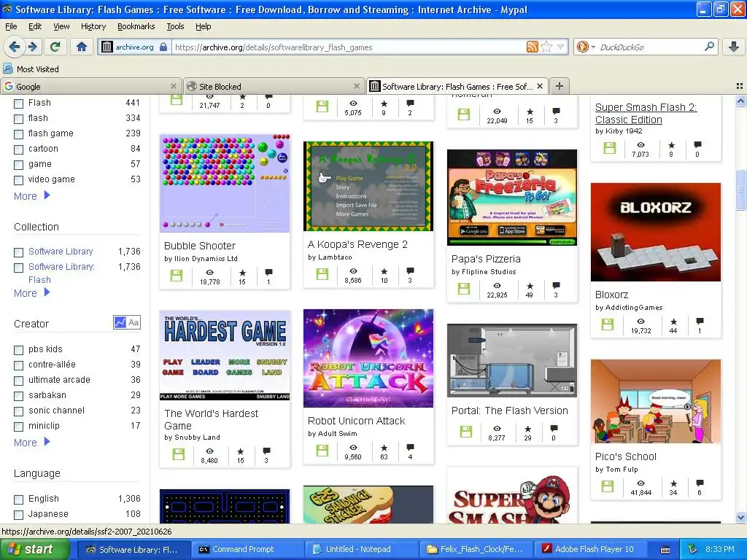The height and width of the screenshot is (560, 747).
Task: Click the reviews bubble on Robot Unicorn Attack
Action: [x=410, y=448]
